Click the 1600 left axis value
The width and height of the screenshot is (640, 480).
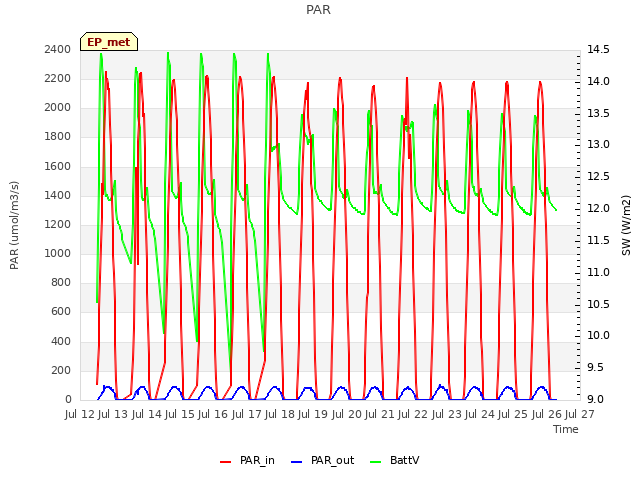(58, 166)
